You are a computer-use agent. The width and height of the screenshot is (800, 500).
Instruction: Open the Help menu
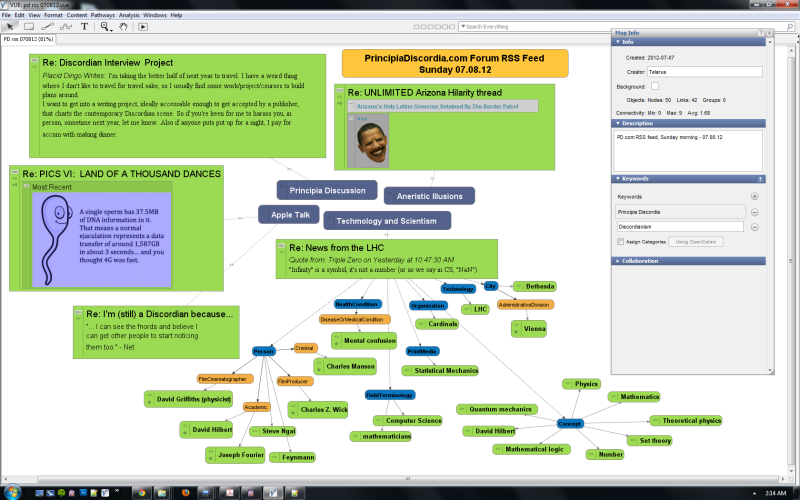click(x=177, y=15)
